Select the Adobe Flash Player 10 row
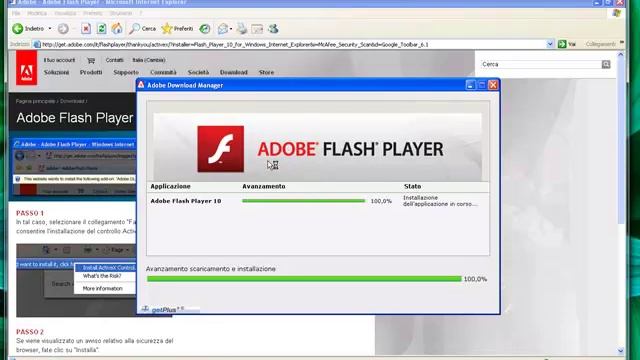 [318, 201]
